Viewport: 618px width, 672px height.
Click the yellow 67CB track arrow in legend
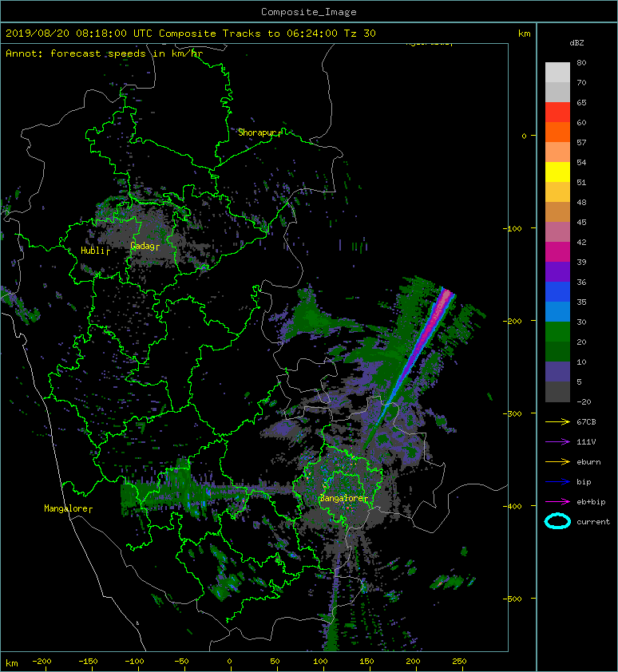click(557, 422)
